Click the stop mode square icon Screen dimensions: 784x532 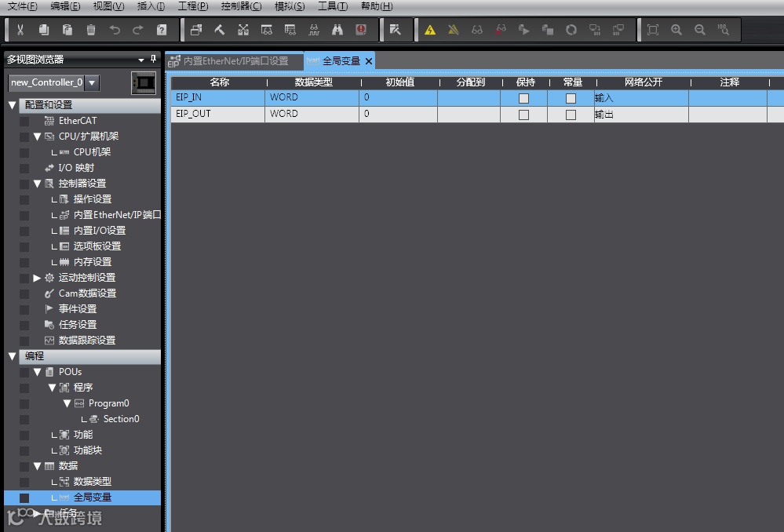[548, 30]
